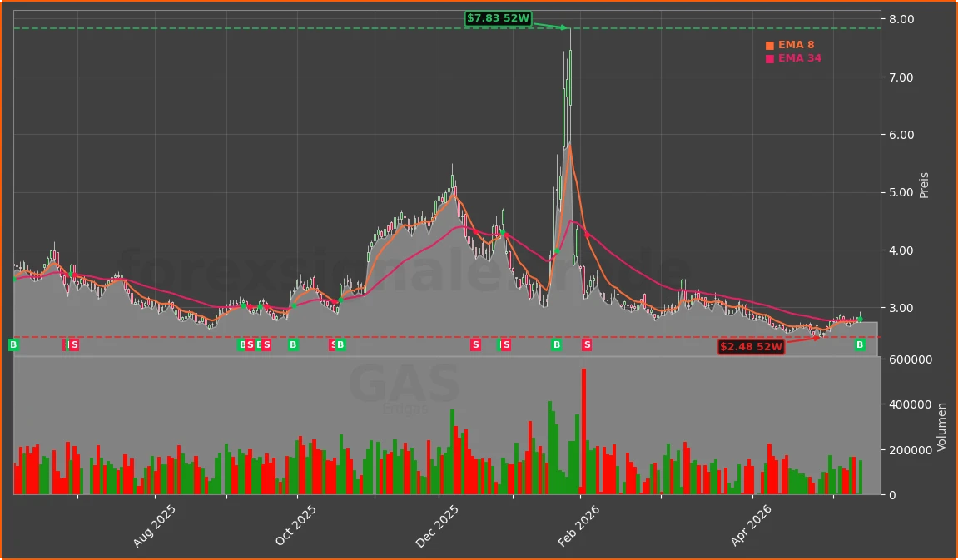Click the first S sell marker near chart start
Screen dimensions: 958x560
[x=74, y=345]
